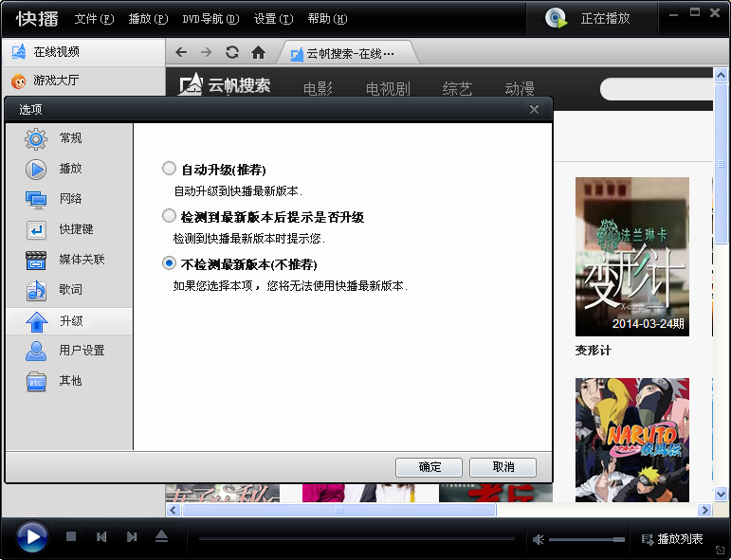The width and height of the screenshot is (731, 560).
Task: Open 快捷键 hotkey settings section
Action: pos(76,229)
